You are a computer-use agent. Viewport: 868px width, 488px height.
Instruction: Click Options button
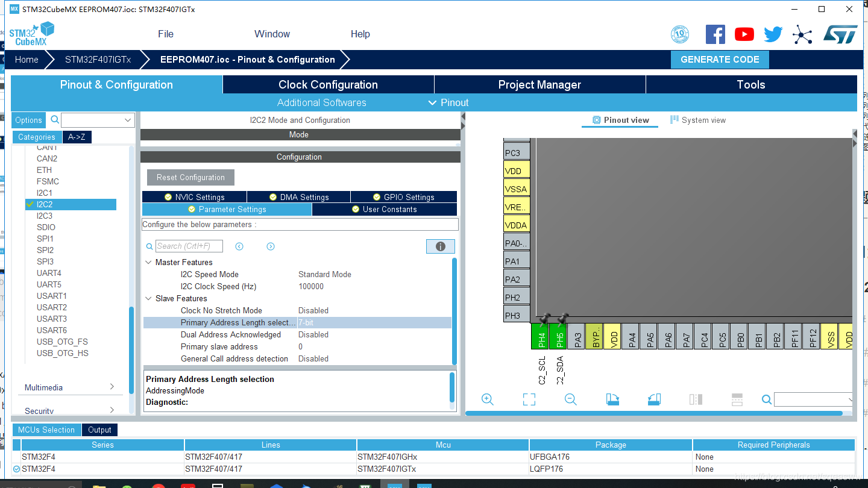click(x=28, y=120)
